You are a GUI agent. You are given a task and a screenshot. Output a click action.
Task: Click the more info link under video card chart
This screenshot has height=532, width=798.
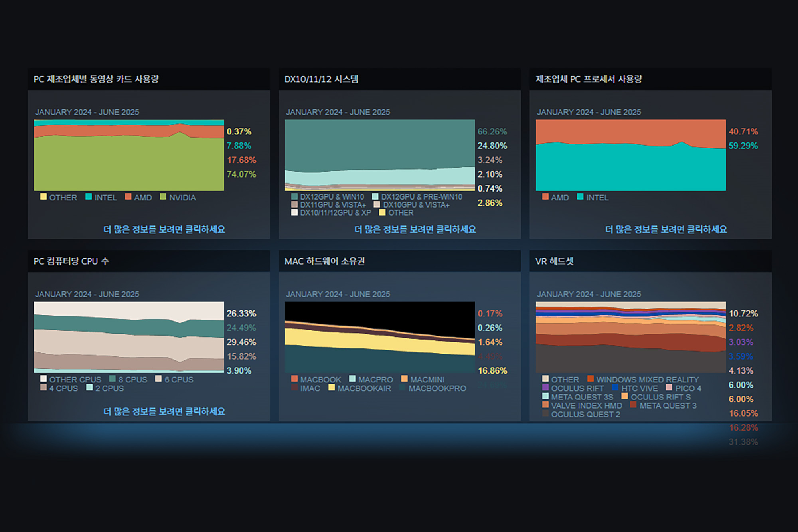tap(164, 229)
